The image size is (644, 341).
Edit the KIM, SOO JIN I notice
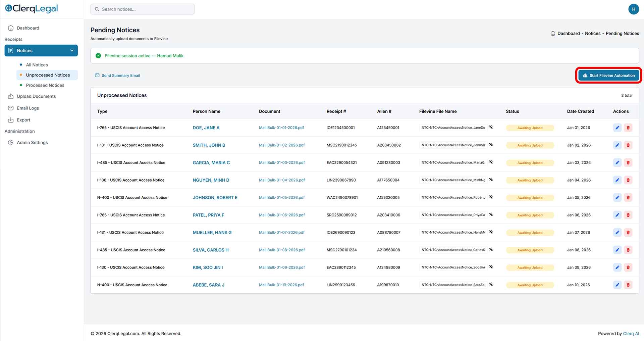point(617,267)
